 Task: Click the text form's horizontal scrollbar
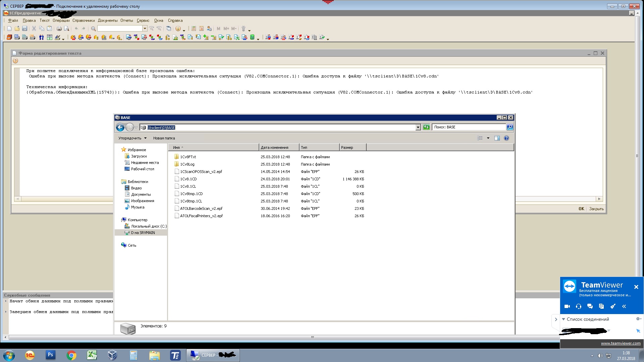pyautogui.click(x=67, y=199)
